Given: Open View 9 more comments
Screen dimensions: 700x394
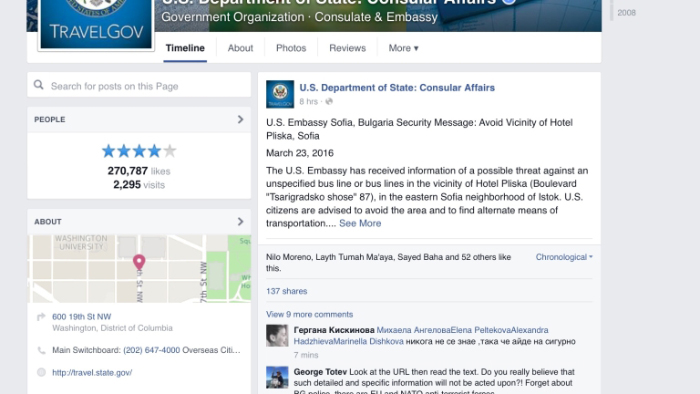Looking at the screenshot, I should click(309, 315).
